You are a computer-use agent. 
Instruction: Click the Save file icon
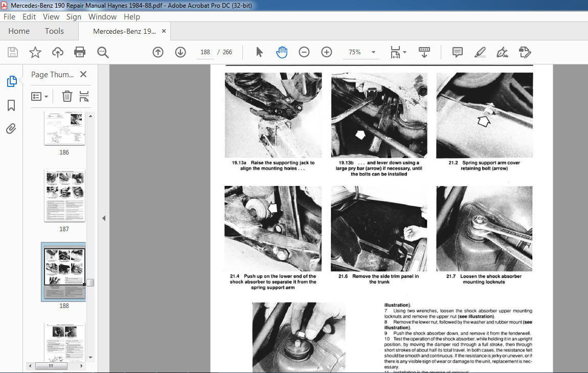13,52
